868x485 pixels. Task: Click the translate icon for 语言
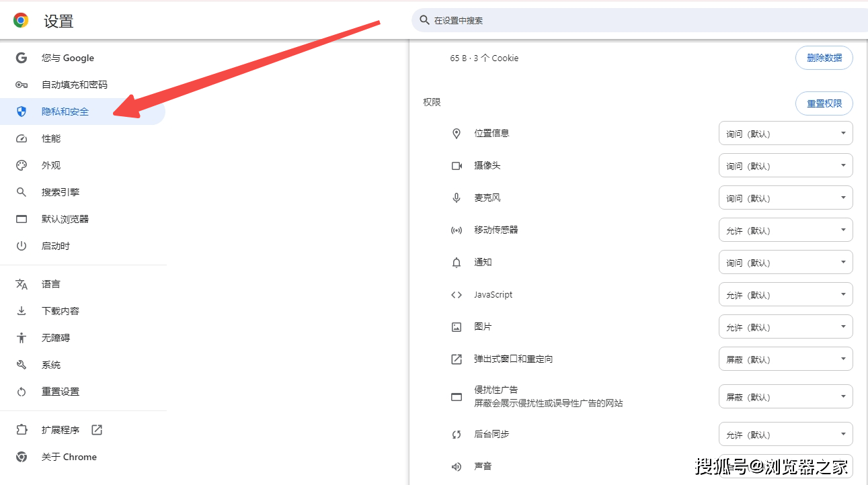pyautogui.click(x=22, y=284)
